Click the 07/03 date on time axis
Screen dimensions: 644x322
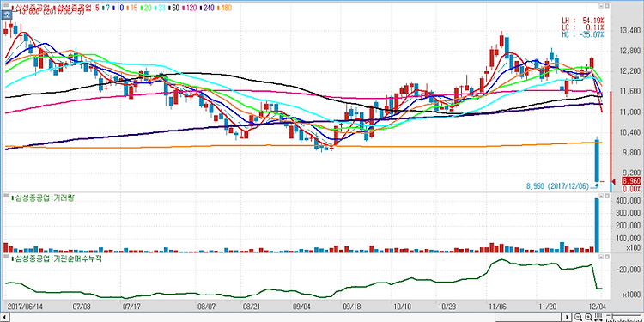pyautogui.click(x=81, y=307)
